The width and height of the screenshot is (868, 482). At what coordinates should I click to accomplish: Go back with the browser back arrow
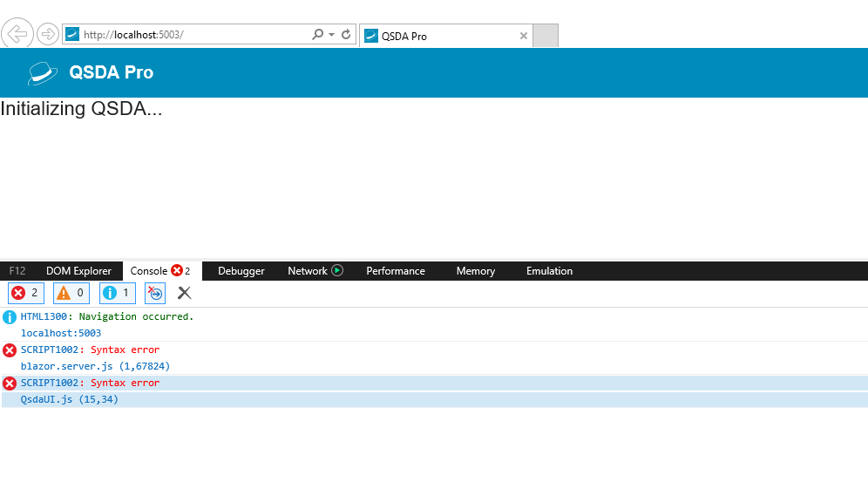tap(17, 34)
